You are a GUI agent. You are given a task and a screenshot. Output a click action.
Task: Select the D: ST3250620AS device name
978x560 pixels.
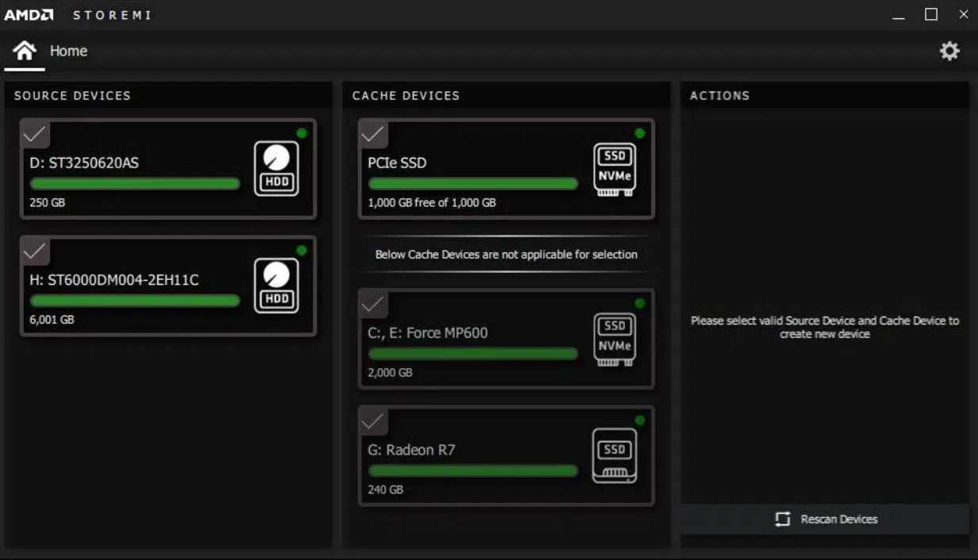click(84, 163)
